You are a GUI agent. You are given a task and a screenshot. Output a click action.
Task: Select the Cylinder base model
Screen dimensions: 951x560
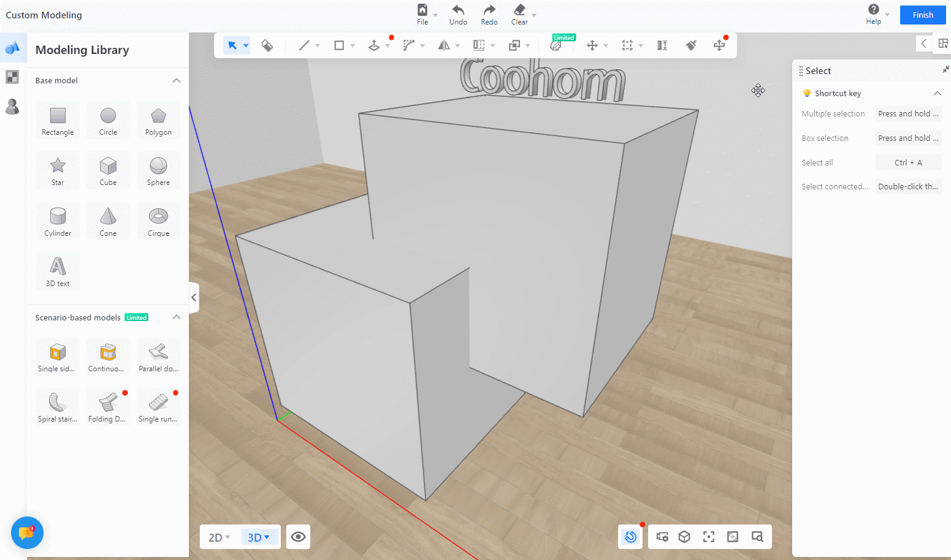(x=58, y=221)
